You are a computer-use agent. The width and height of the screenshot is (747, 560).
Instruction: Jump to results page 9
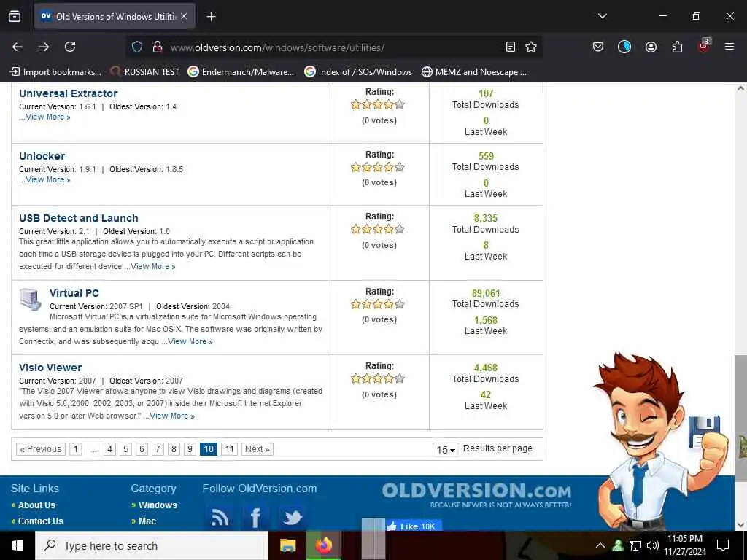pyautogui.click(x=190, y=449)
